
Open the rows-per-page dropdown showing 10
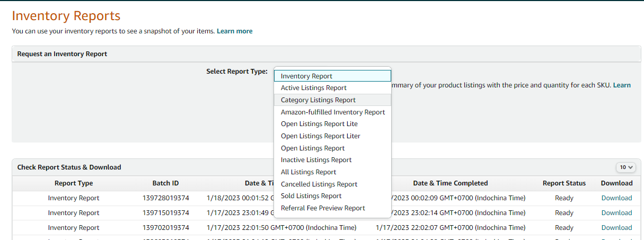click(x=625, y=167)
